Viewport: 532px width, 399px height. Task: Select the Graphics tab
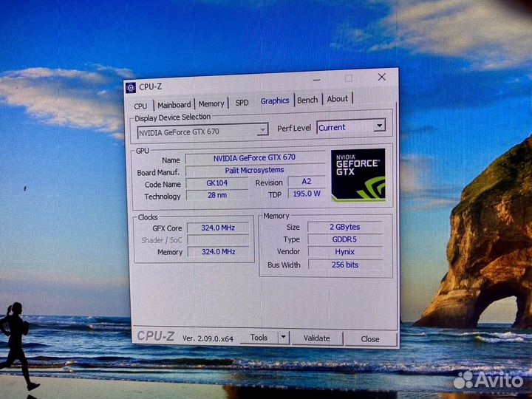275,100
